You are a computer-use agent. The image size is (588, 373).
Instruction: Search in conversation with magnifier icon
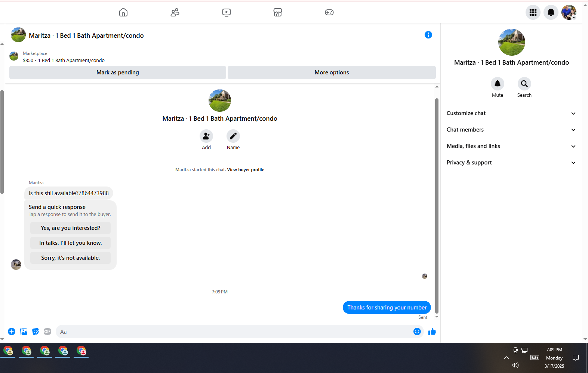524,84
